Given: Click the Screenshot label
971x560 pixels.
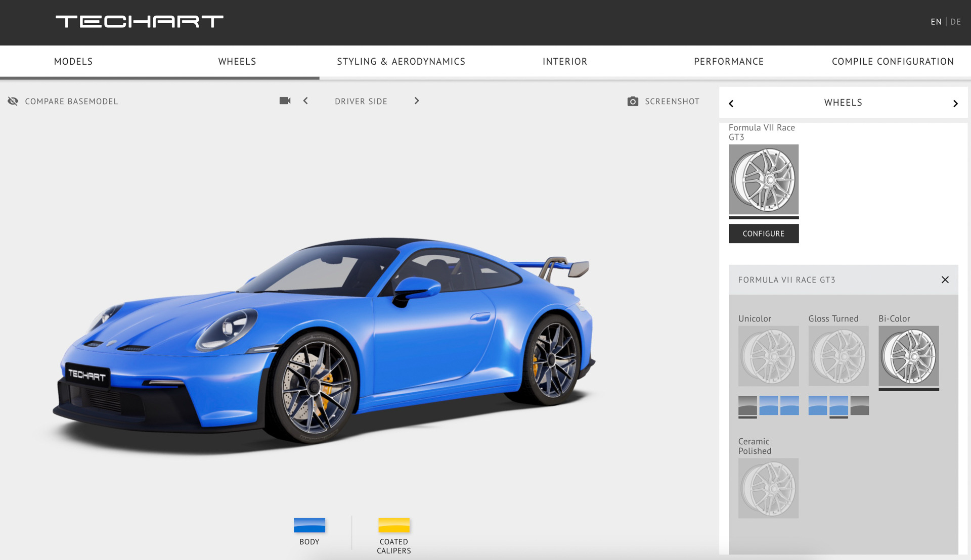Looking at the screenshot, I should [x=672, y=101].
